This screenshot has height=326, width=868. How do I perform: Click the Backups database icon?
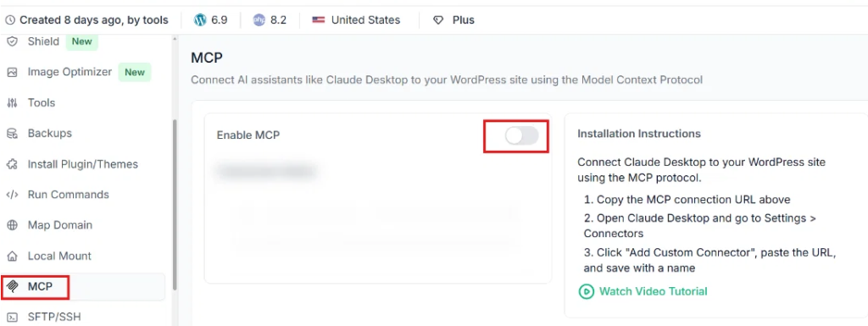pyautogui.click(x=12, y=133)
